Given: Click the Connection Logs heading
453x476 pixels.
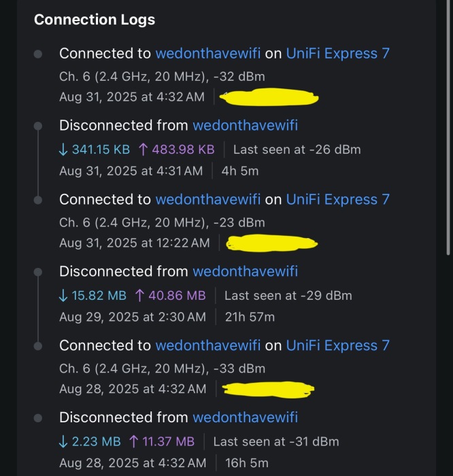Looking at the screenshot, I should (95, 20).
